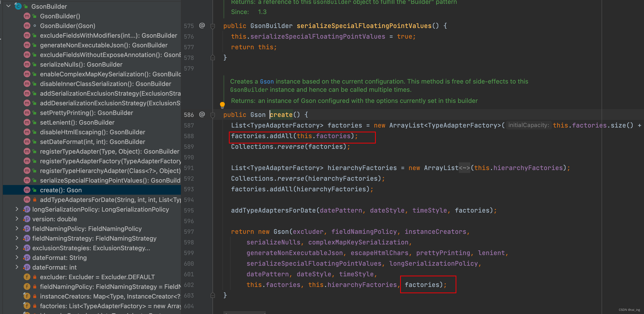Image resolution: width=644 pixels, height=314 pixels.
Task: Click field icon of excluder: Excluder
Action: click(x=27, y=277)
